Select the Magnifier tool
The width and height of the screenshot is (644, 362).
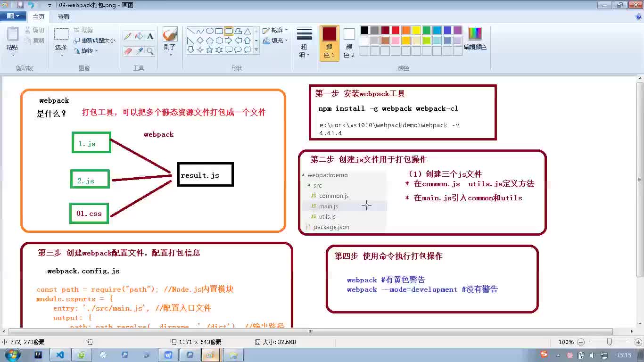pos(150,51)
